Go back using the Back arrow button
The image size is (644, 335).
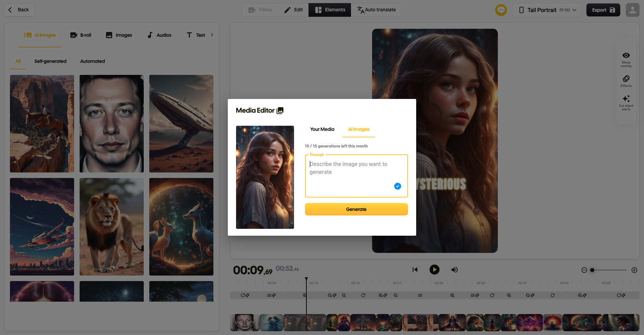[x=19, y=10]
